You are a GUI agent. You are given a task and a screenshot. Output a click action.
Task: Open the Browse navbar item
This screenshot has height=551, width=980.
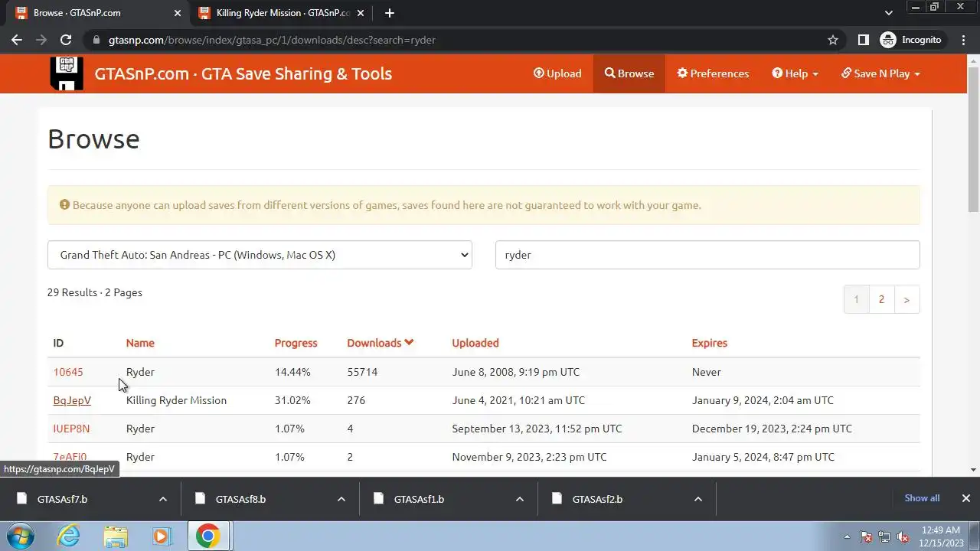[x=629, y=73]
